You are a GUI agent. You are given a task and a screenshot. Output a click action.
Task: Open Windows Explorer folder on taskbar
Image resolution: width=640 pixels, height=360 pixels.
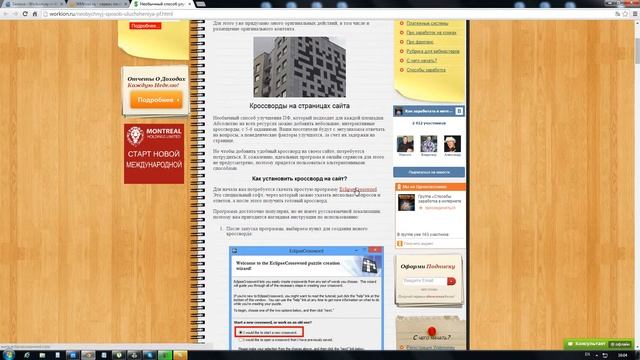pos(42,355)
